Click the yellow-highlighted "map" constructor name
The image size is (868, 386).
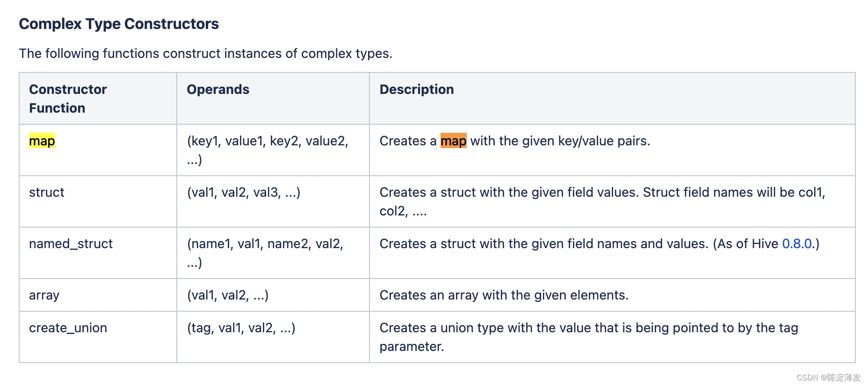coord(42,141)
